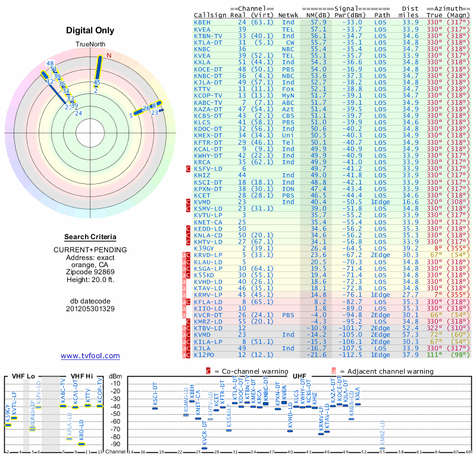Select the K12PO callsign in the last row
This screenshot has height=457, width=476.
204,355
